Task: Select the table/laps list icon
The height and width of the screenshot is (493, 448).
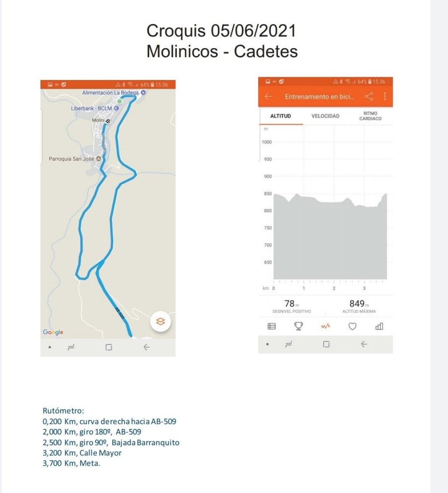Action: pyautogui.click(x=272, y=326)
